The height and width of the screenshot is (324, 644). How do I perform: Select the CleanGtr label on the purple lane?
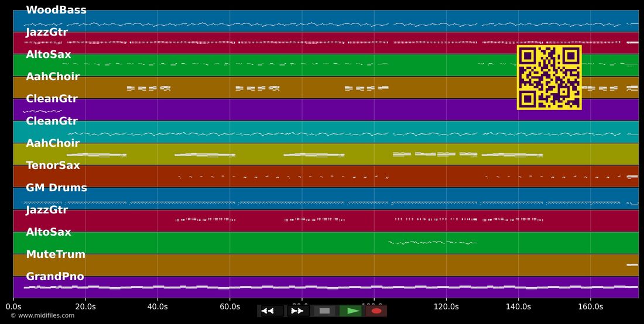click(52, 99)
